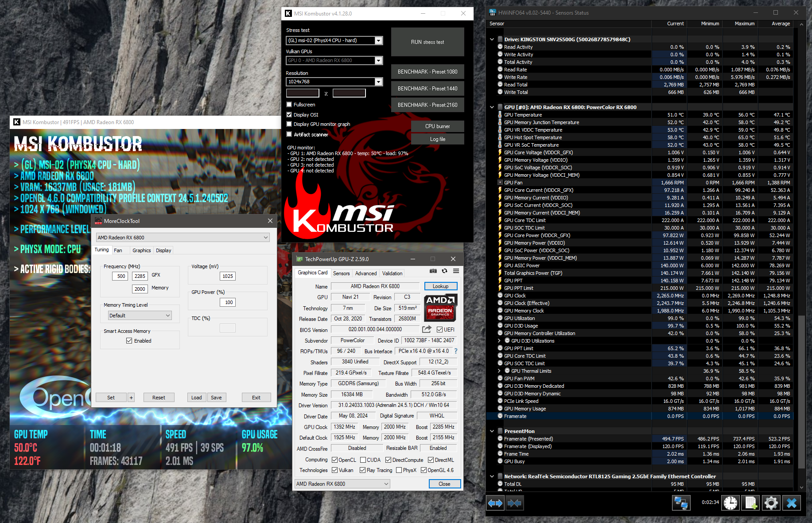Click the RUN stress test button

[427, 42]
